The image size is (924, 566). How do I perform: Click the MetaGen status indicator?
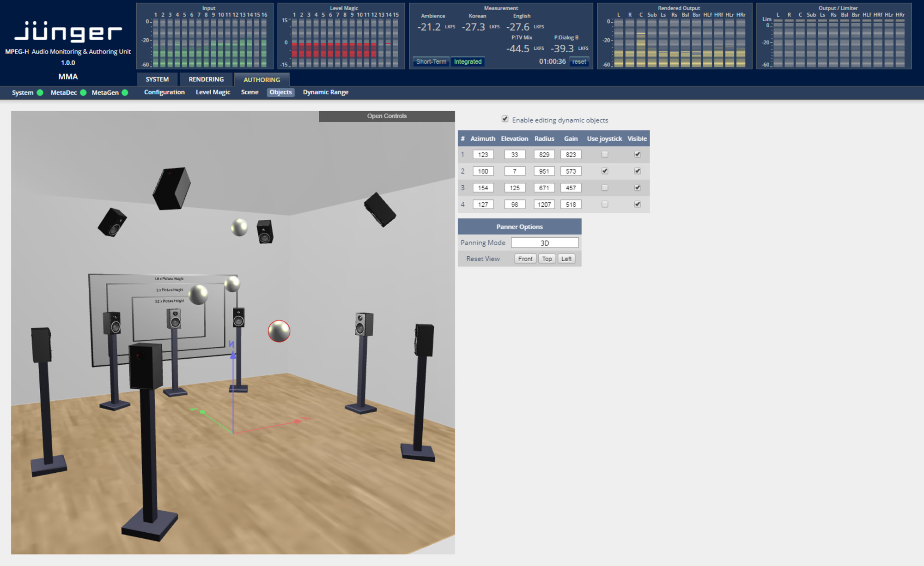pyautogui.click(x=125, y=92)
